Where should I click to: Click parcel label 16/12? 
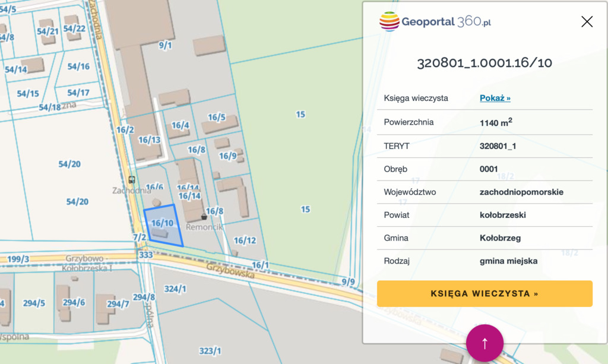pyautogui.click(x=245, y=240)
